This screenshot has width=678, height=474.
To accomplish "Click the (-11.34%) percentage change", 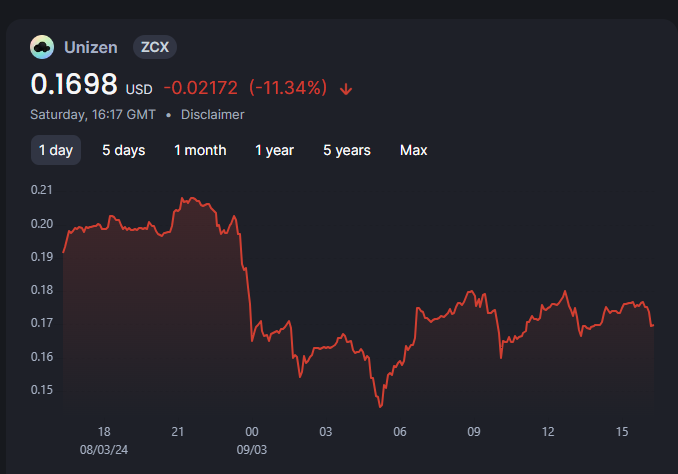I will [x=288, y=88].
